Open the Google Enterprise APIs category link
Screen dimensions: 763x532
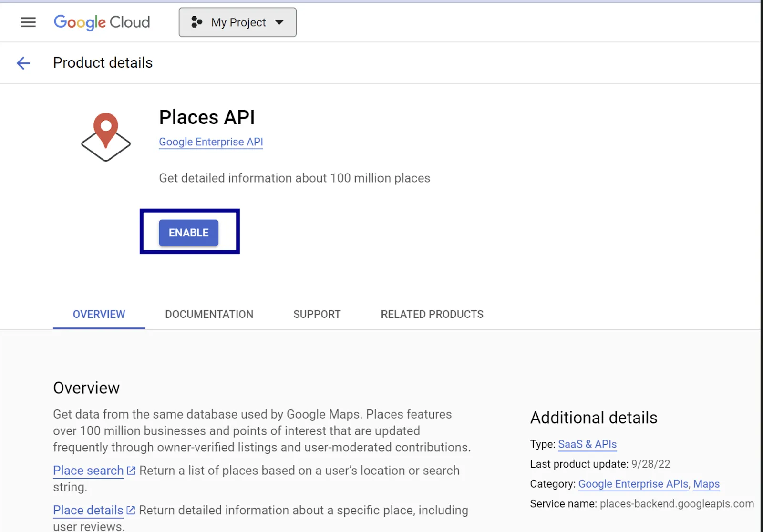633,484
